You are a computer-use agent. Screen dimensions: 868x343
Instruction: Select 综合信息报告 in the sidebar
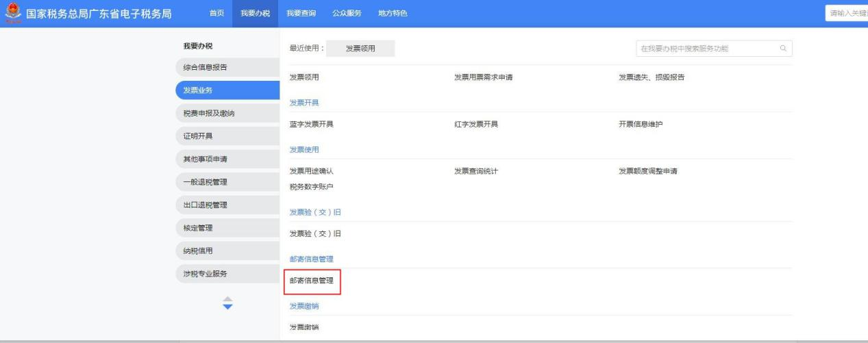[206, 67]
